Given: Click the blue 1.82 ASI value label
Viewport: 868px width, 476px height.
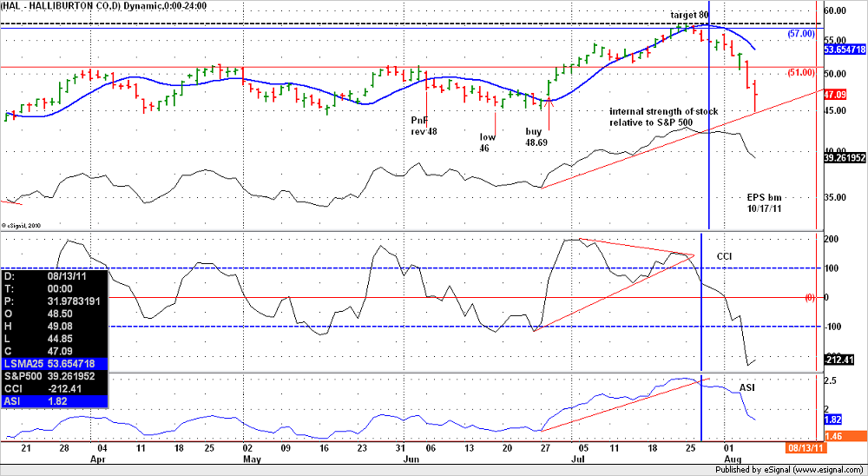Looking at the screenshot, I should pos(833,420).
